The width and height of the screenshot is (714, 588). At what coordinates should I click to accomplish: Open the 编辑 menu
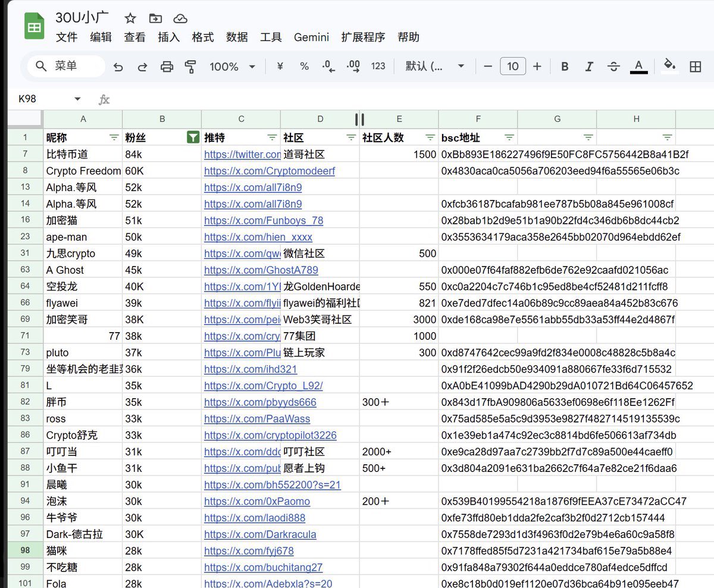point(101,37)
